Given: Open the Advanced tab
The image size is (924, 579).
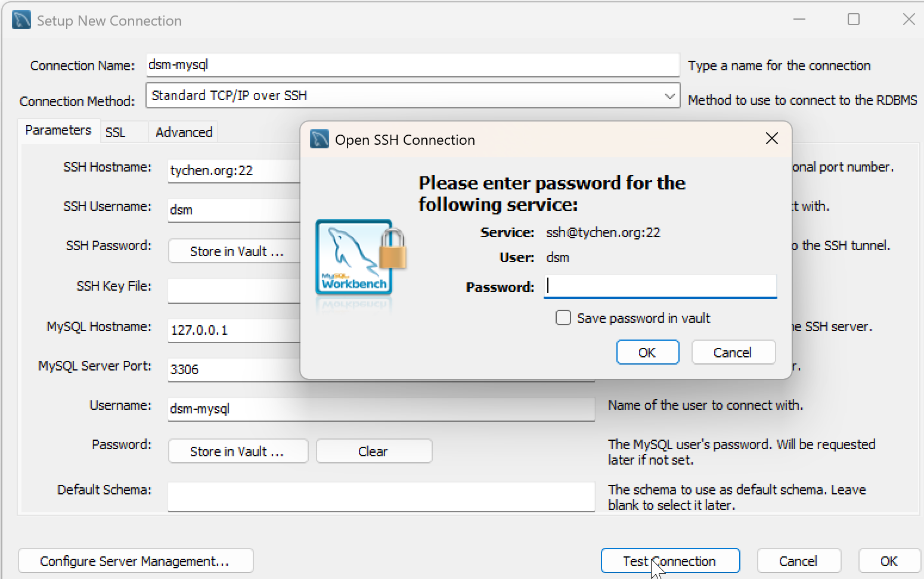Looking at the screenshot, I should pyautogui.click(x=184, y=132).
